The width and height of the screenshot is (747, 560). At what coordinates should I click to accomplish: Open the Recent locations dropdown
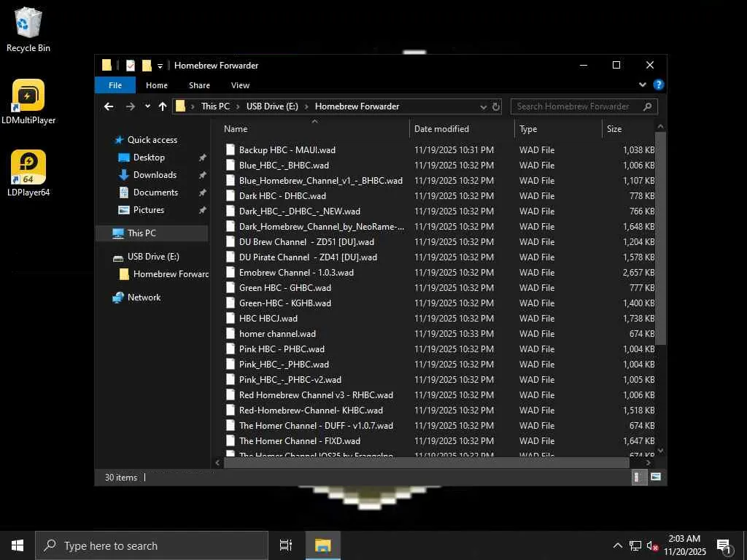tap(147, 106)
